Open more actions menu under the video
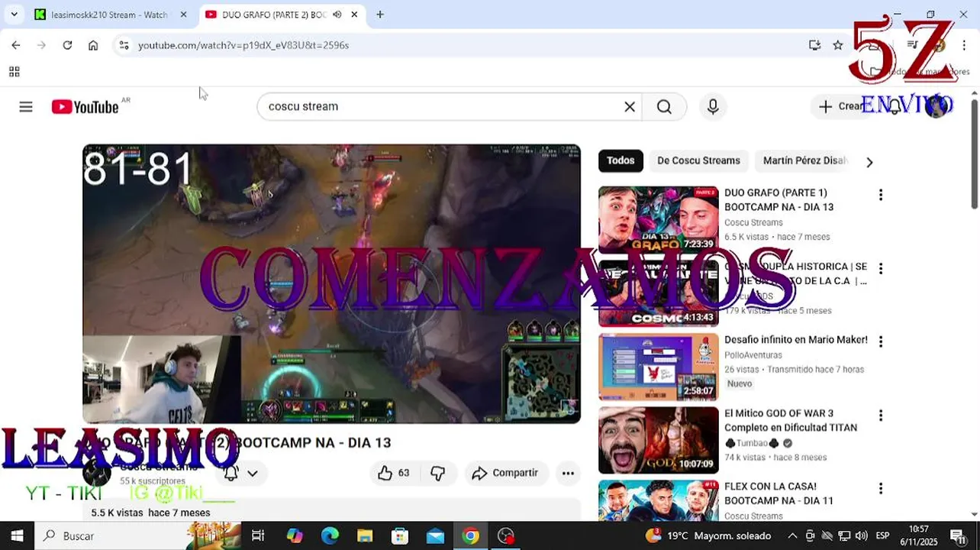Viewport: 980px width, 550px height. [x=568, y=473]
